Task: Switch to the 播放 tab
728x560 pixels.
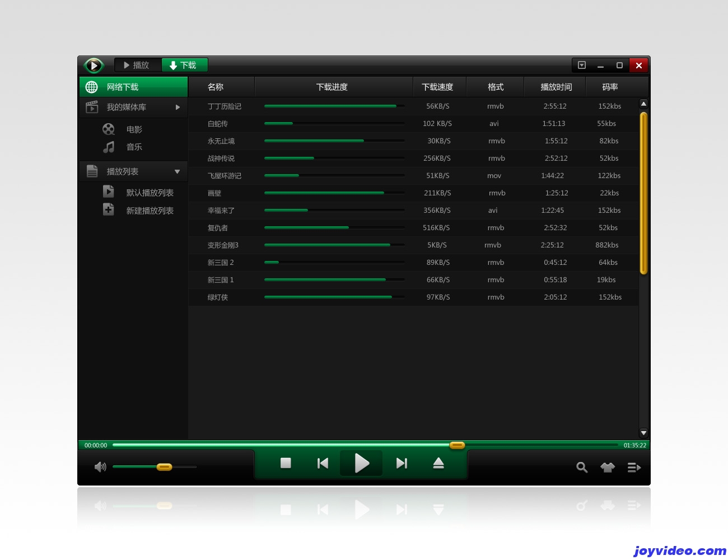Action: coord(138,65)
